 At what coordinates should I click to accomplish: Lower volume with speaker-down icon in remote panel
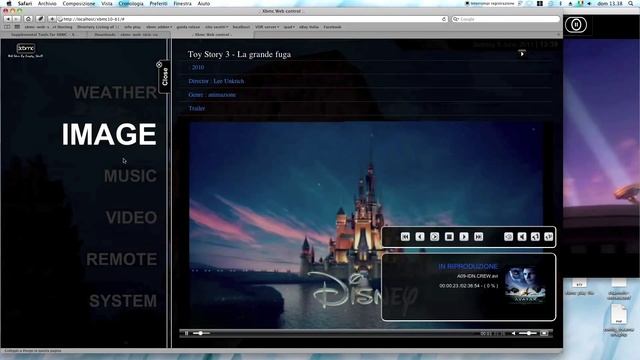(535, 237)
